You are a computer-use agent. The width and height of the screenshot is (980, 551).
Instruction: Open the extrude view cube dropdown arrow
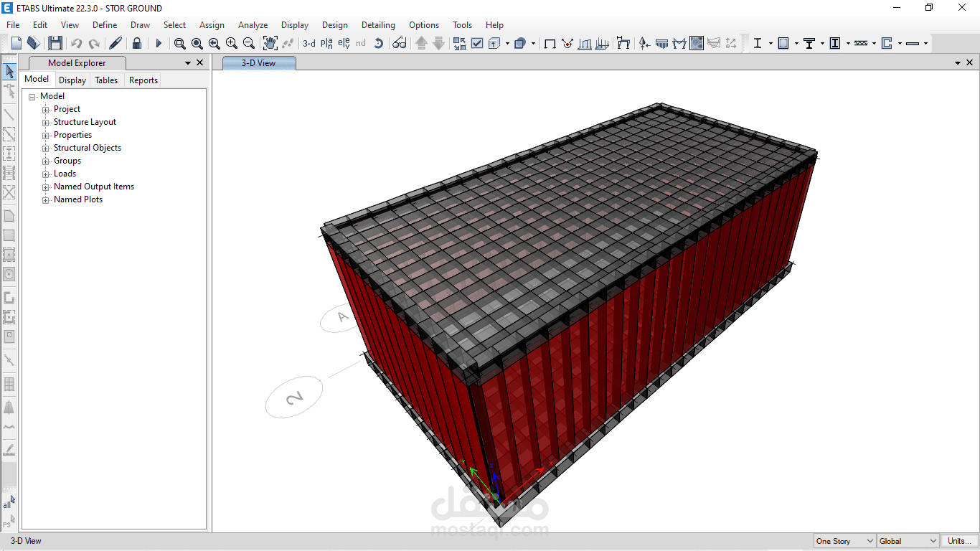point(508,43)
